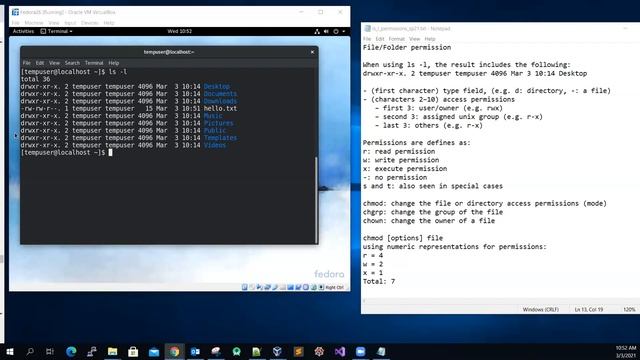Image resolution: width=640 pixels, height=360 pixels.
Task: Open Task View on the taskbar
Action: click(x=50, y=351)
